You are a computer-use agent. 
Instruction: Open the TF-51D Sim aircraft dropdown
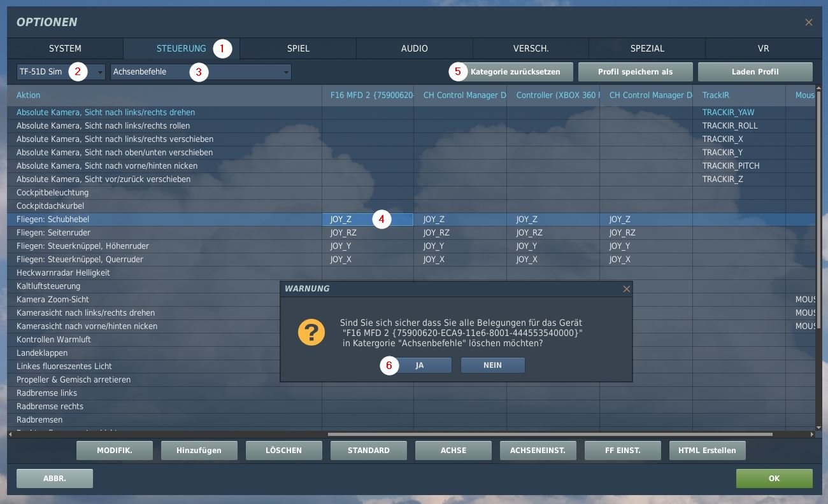(x=61, y=72)
